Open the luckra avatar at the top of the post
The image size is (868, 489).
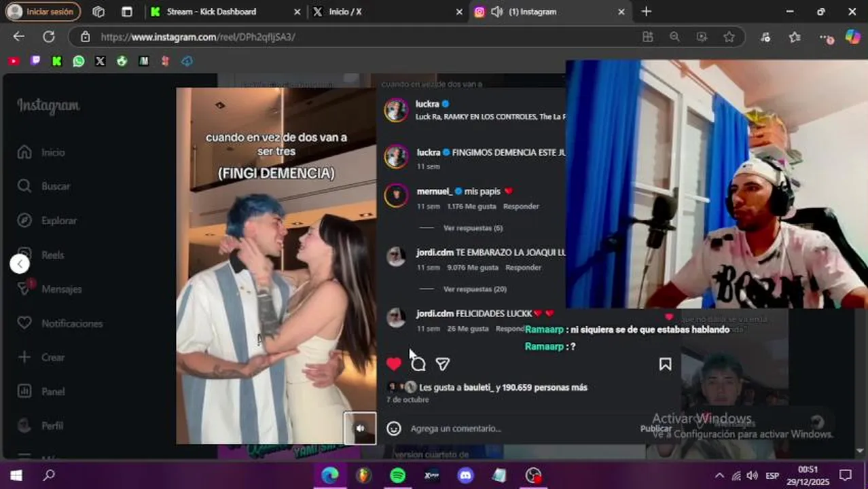tap(396, 110)
